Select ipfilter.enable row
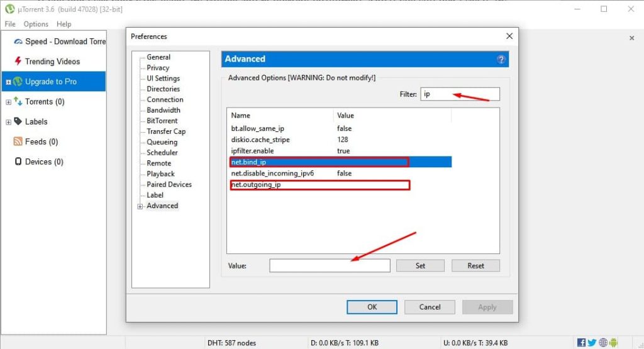 (339, 151)
